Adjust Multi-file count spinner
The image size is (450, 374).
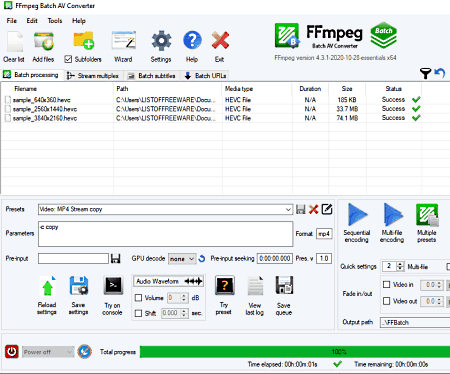[400, 266]
